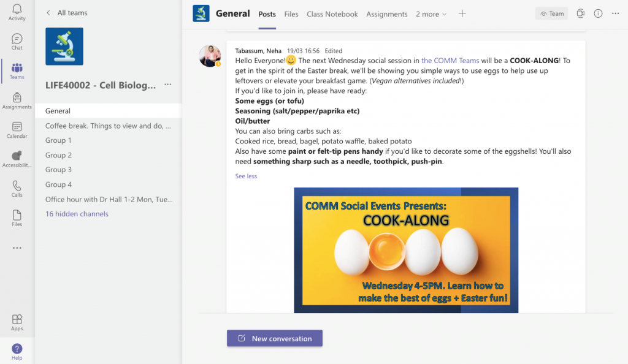Expand the 16 hidden channels list
The image size is (628, 364).
[x=77, y=214]
